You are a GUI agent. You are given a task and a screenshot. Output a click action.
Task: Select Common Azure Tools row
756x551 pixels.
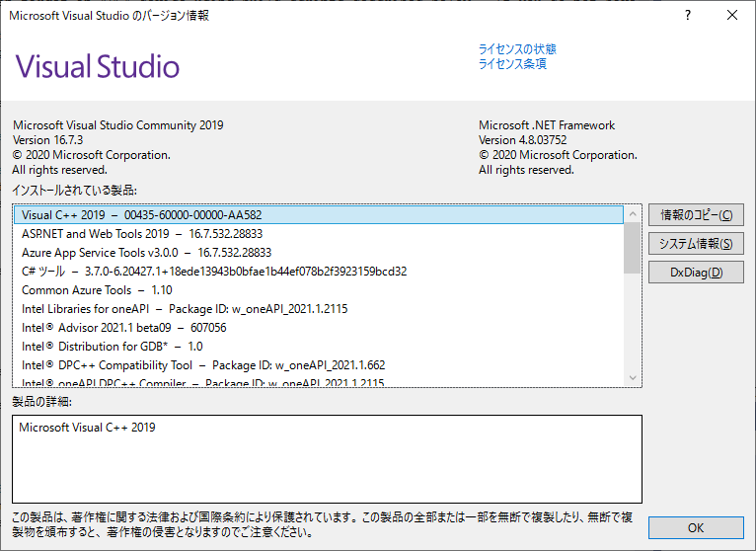(x=319, y=290)
